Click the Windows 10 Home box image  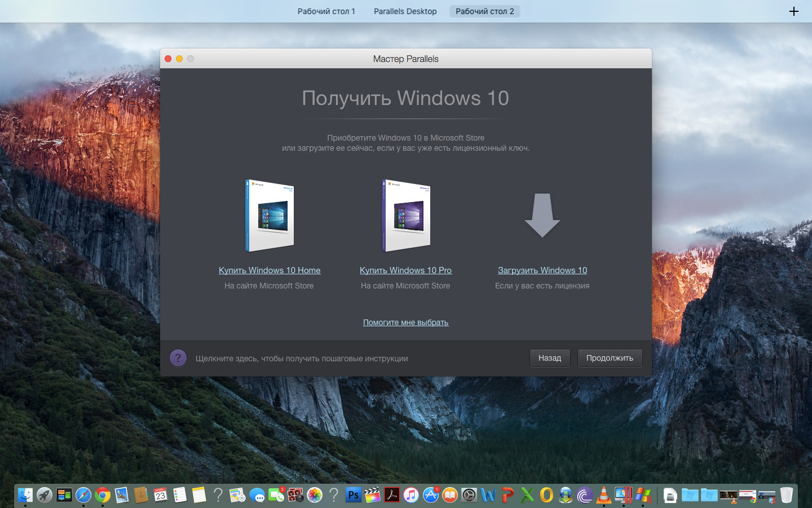[x=270, y=216]
